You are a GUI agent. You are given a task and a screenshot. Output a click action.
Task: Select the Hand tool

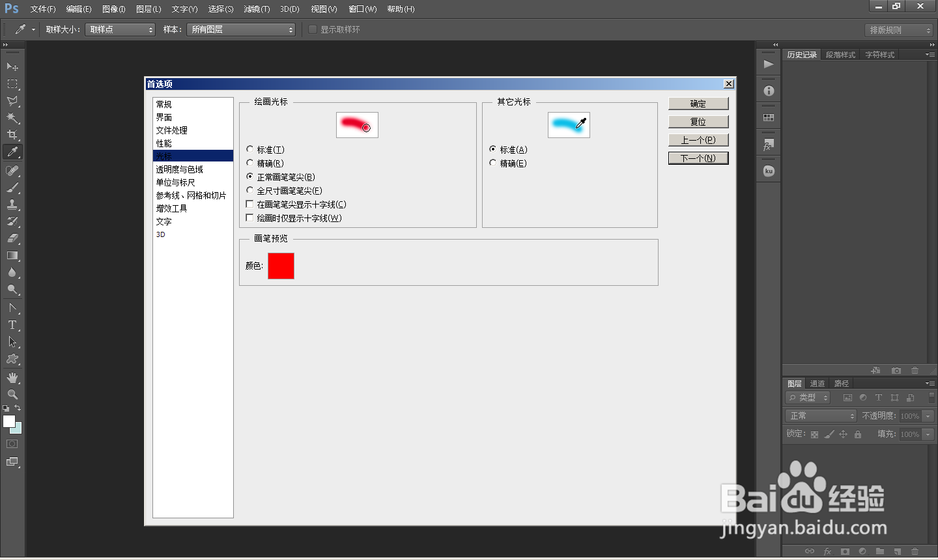(12, 378)
